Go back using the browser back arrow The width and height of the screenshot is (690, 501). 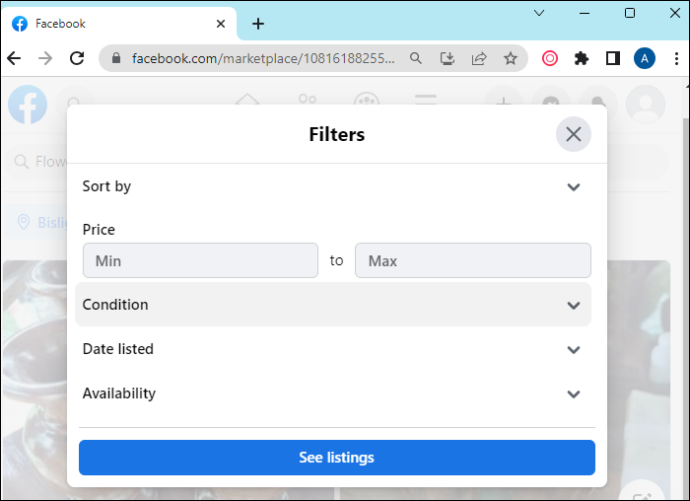pyautogui.click(x=14, y=58)
